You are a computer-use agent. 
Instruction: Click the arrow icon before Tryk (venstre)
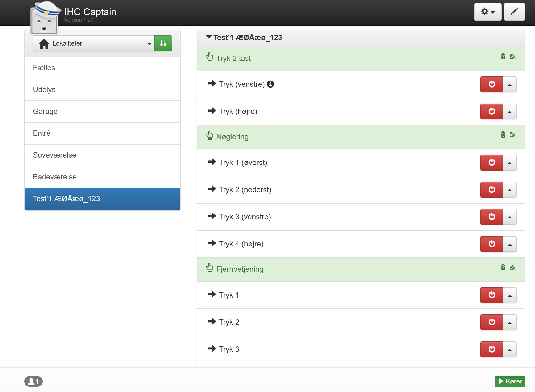212,84
